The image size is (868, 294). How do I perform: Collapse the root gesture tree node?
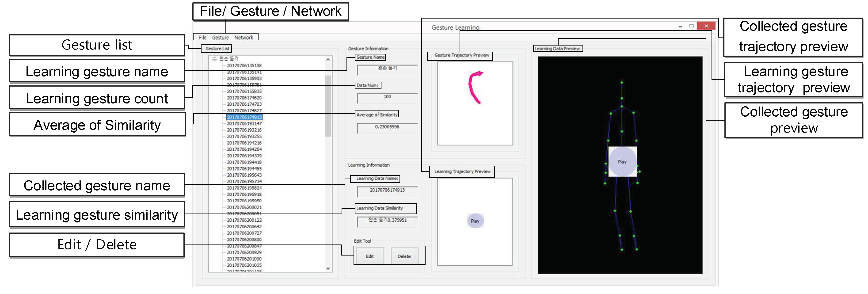point(214,59)
